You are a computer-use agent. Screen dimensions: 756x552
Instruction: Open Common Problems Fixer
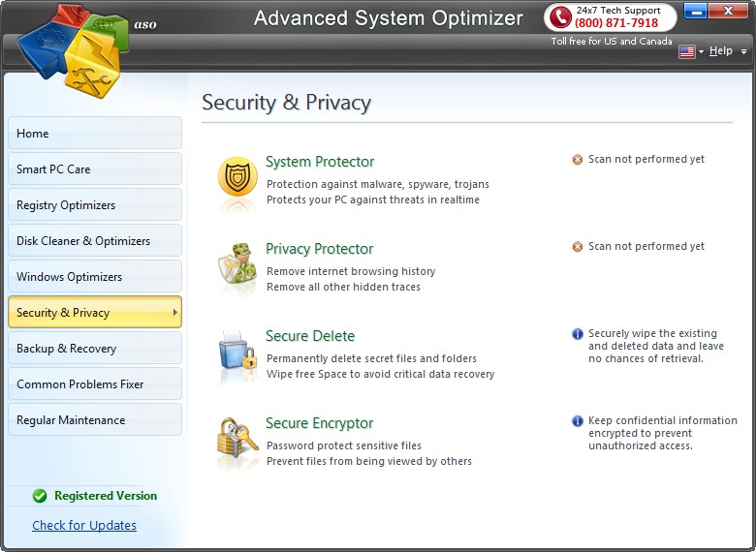[x=95, y=383]
